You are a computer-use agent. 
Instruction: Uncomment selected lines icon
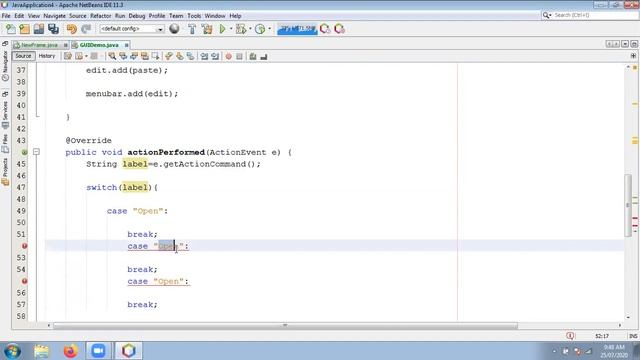point(264,56)
